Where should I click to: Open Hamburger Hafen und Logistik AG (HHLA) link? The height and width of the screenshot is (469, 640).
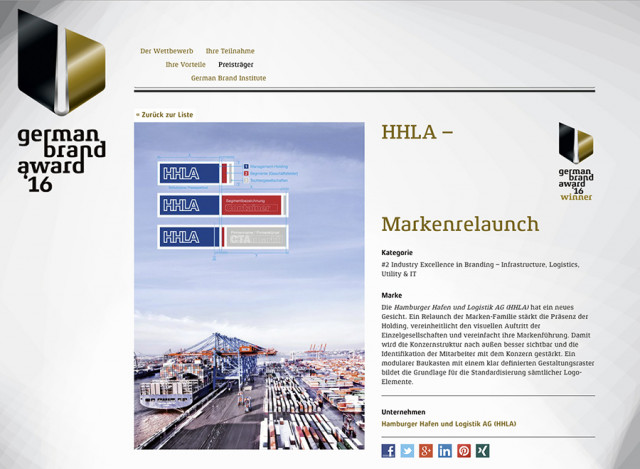pos(449,424)
